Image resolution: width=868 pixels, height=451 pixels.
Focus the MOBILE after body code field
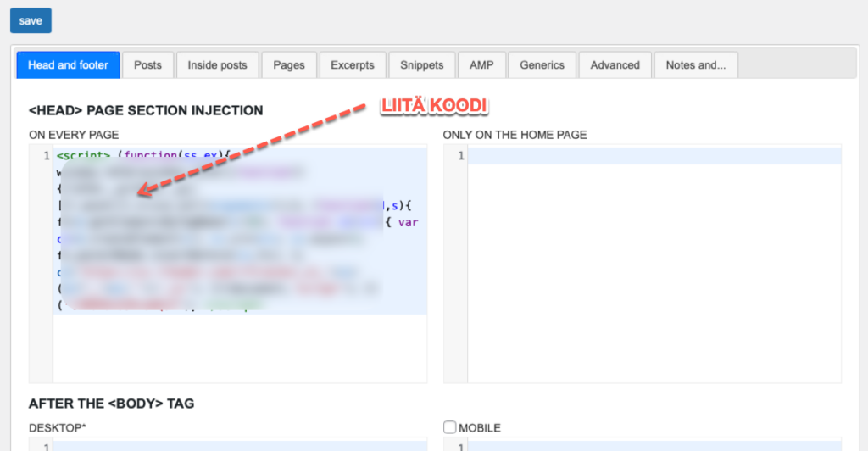pyautogui.click(x=654, y=444)
